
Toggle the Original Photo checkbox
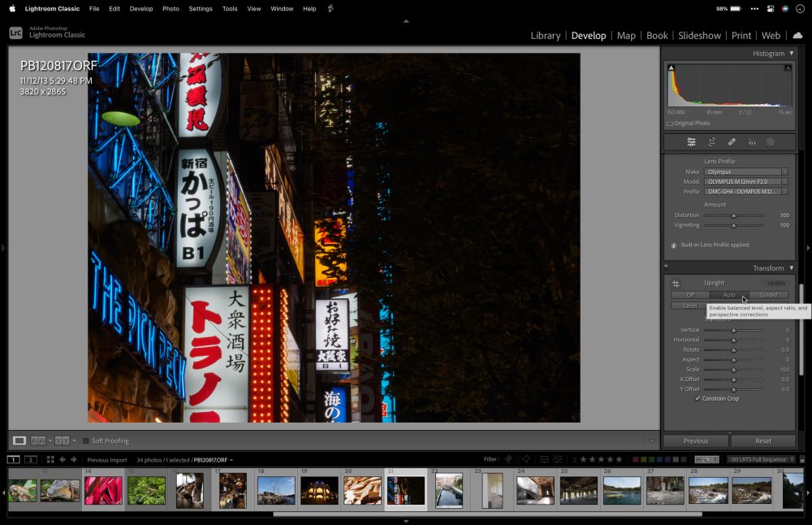pyautogui.click(x=670, y=124)
